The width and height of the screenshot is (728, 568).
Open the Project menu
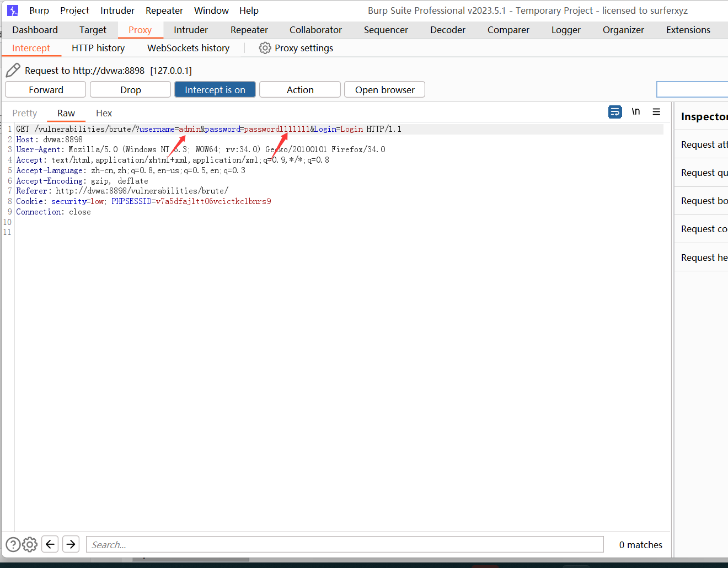tap(74, 10)
